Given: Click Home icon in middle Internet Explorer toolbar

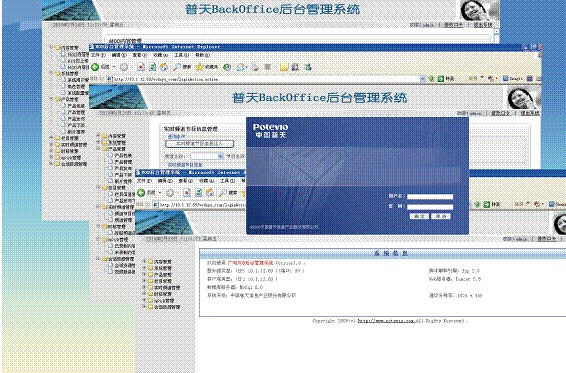Looking at the screenshot, I should click(x=164, y=67).
